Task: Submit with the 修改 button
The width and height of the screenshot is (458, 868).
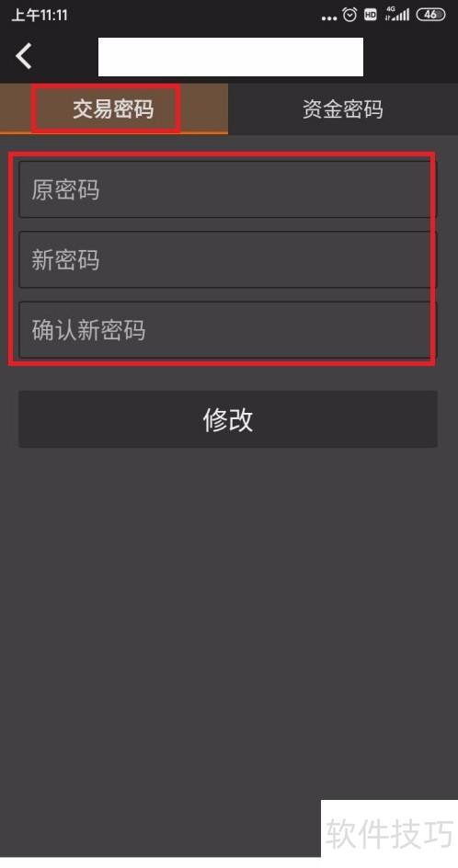Action: (x=227, y=419)
